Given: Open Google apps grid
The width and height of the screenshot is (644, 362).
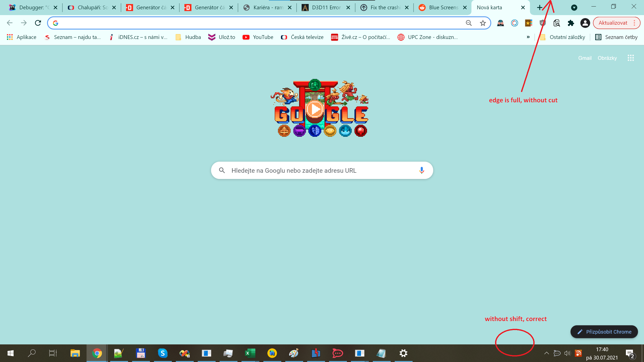Looking at the screenshot, I should [x=631, y=58].
